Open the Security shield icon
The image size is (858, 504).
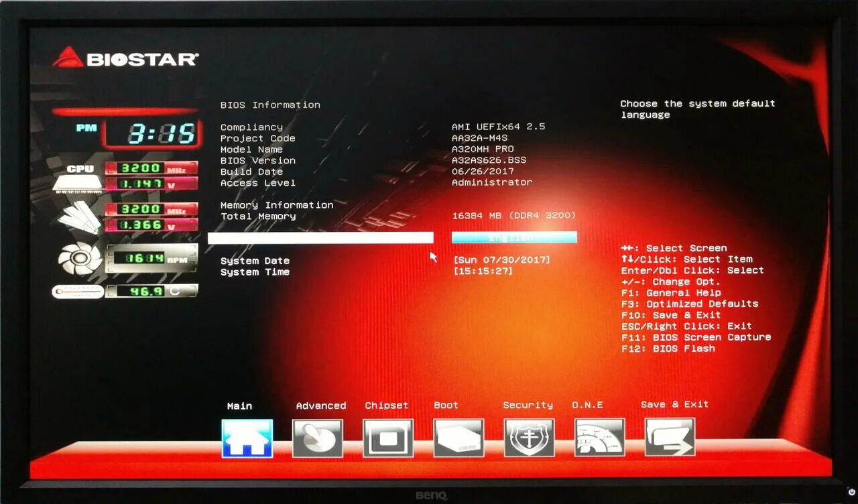click(529, 438)
